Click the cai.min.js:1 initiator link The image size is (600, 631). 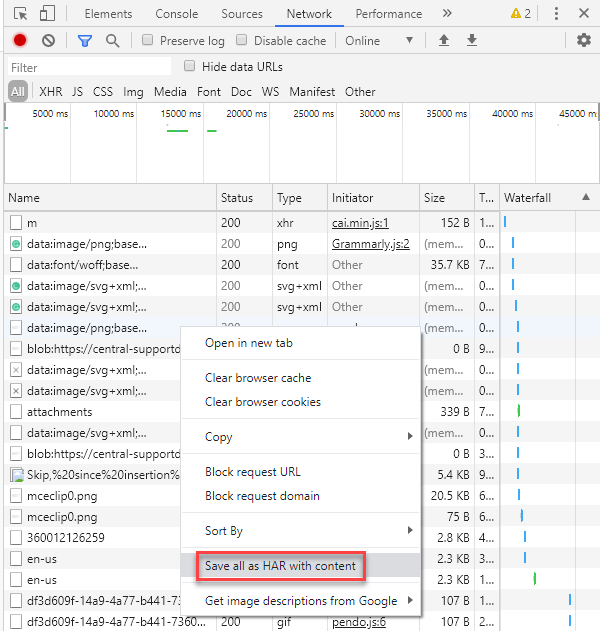(360, 223)
